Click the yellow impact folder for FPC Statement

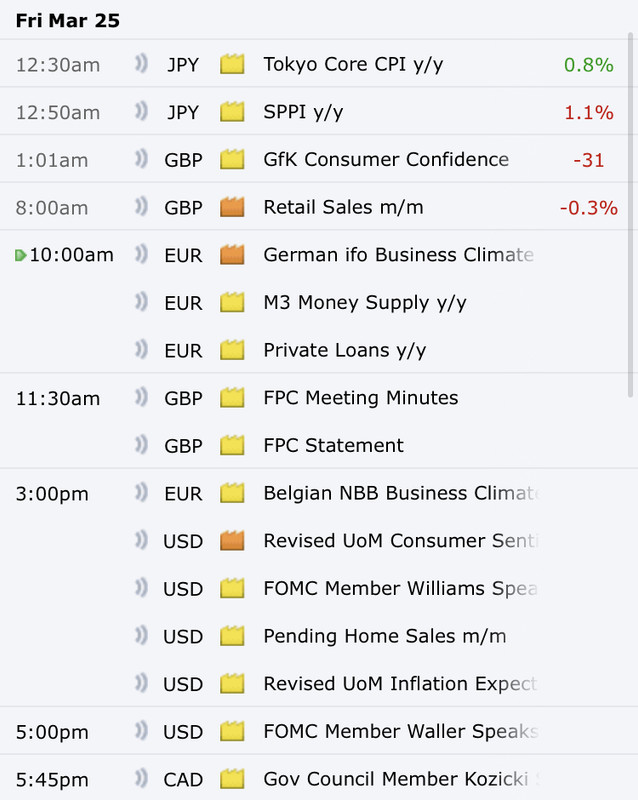tap(232, 446)
